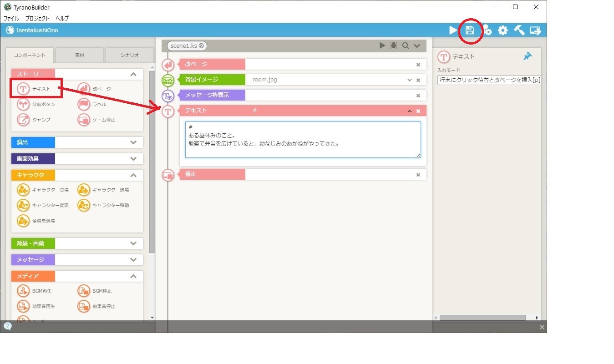
Task: Open the character settings icon in the top bar
Action: (487, 30)
